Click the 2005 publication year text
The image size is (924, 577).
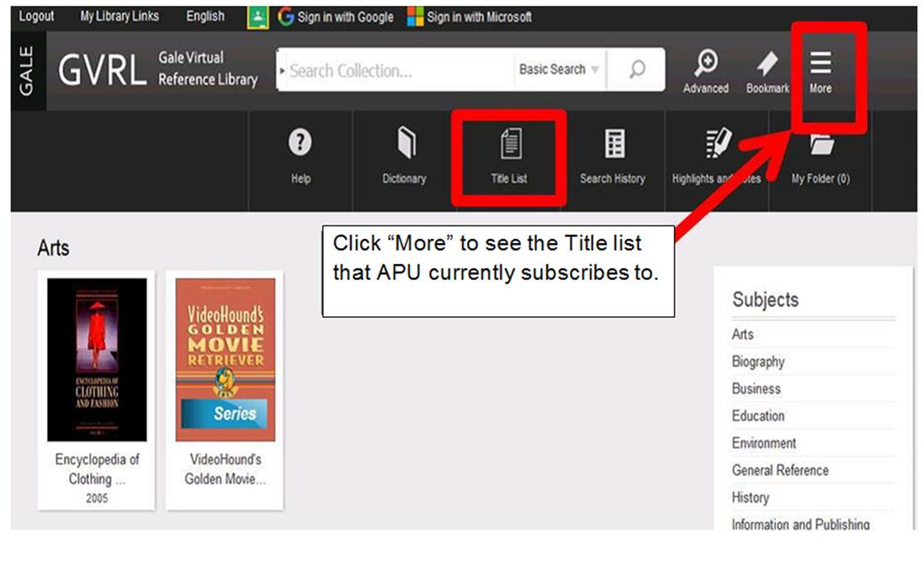[97, 498]
